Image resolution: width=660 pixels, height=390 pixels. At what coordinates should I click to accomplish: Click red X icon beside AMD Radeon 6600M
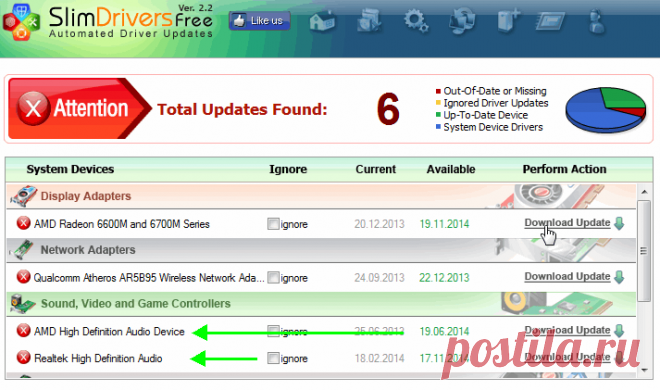24,223
